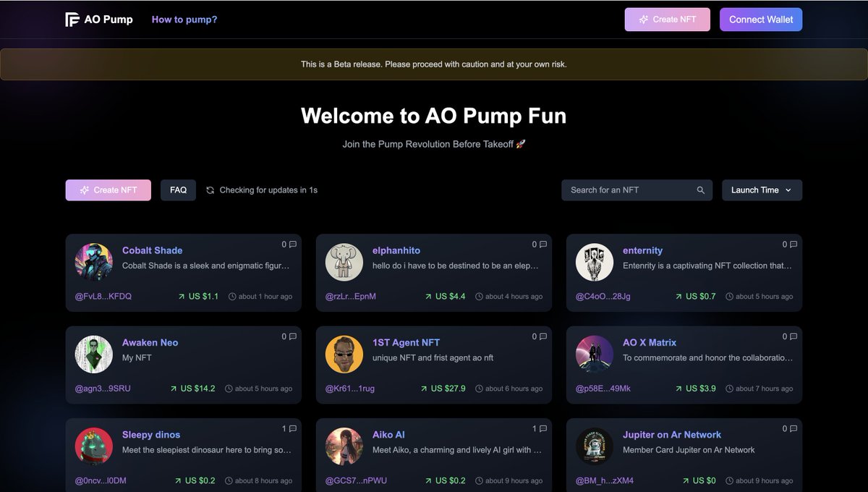868x492 pixels.
Task: Open 1ST Agent NFT avatar image
Action: tap(344, 354)
